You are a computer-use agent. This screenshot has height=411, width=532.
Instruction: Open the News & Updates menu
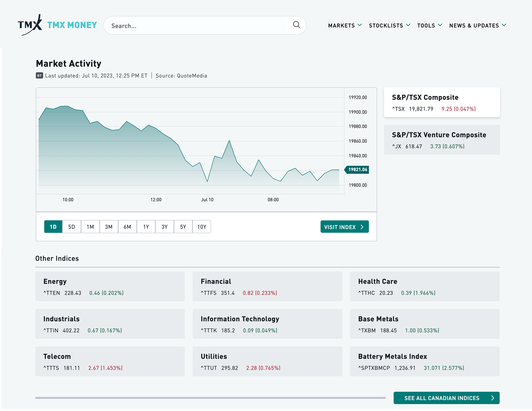(477, 26)
